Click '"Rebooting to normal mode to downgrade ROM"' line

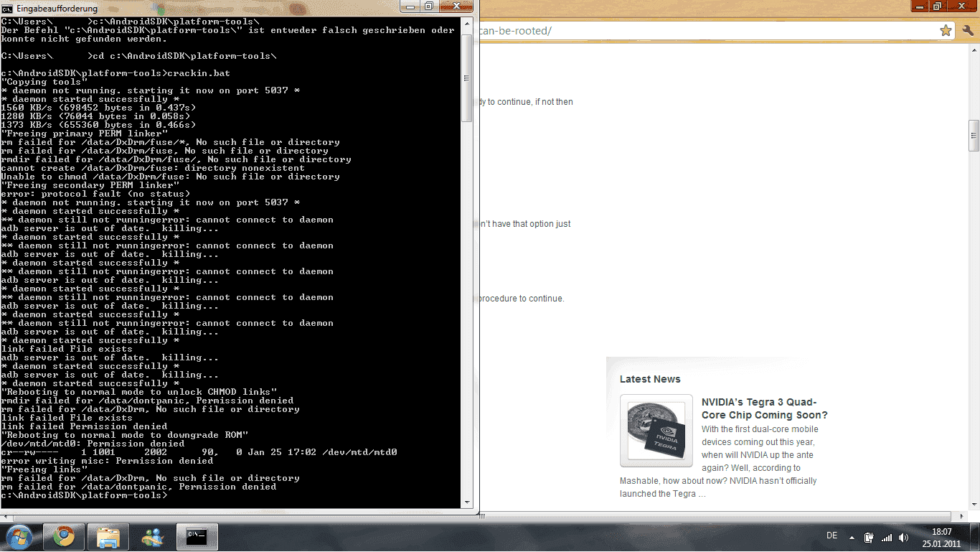[x=125, y=435]
